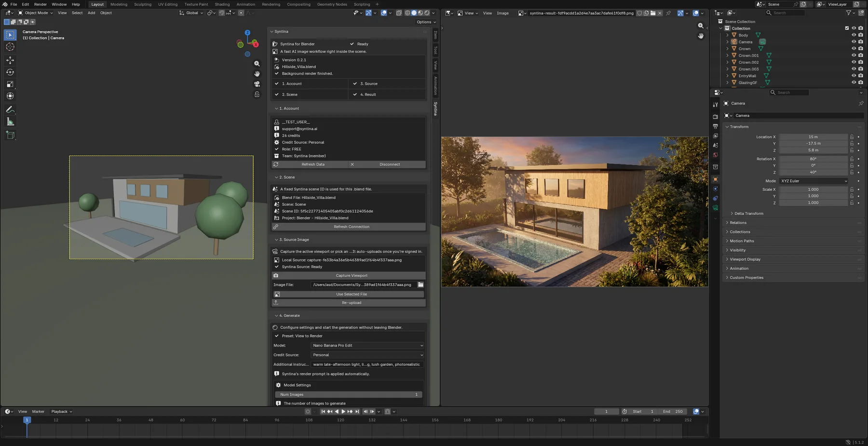
Task: Select the Cursor tool in the toolbar
Action: point(10,47)
